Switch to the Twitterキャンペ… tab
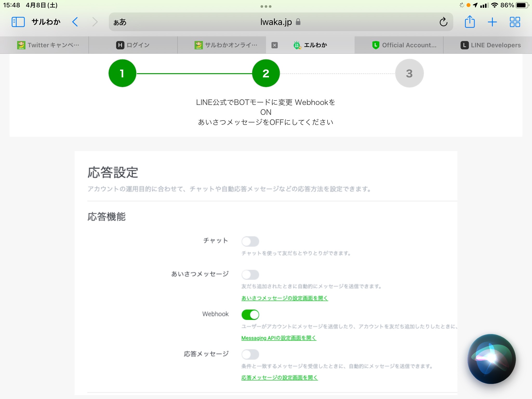 click(44, 45)
